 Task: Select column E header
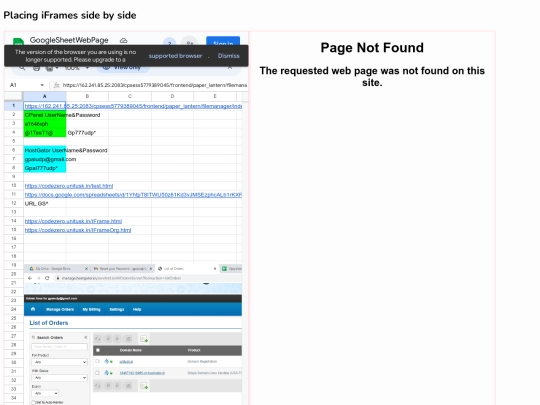[x=215, y=96]
